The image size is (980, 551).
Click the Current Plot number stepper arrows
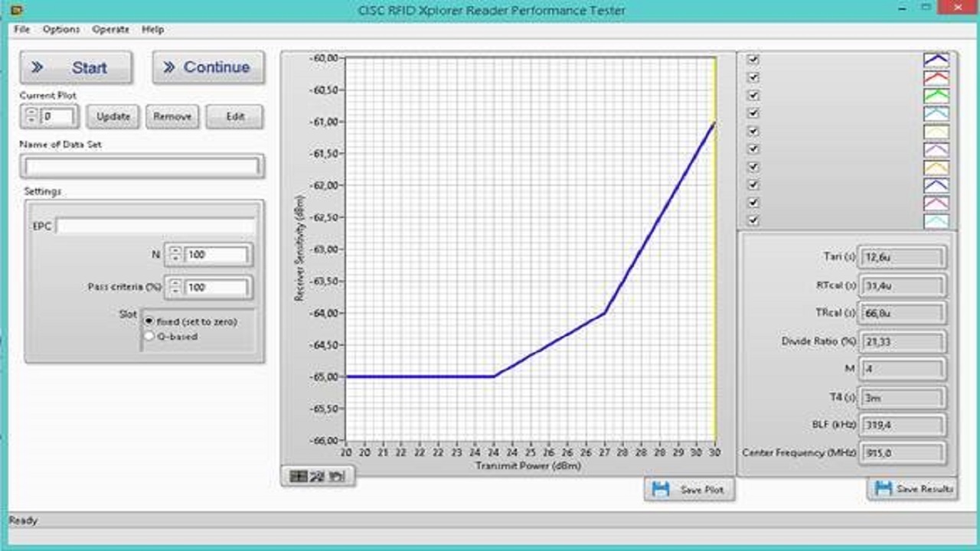coord(31,116)
